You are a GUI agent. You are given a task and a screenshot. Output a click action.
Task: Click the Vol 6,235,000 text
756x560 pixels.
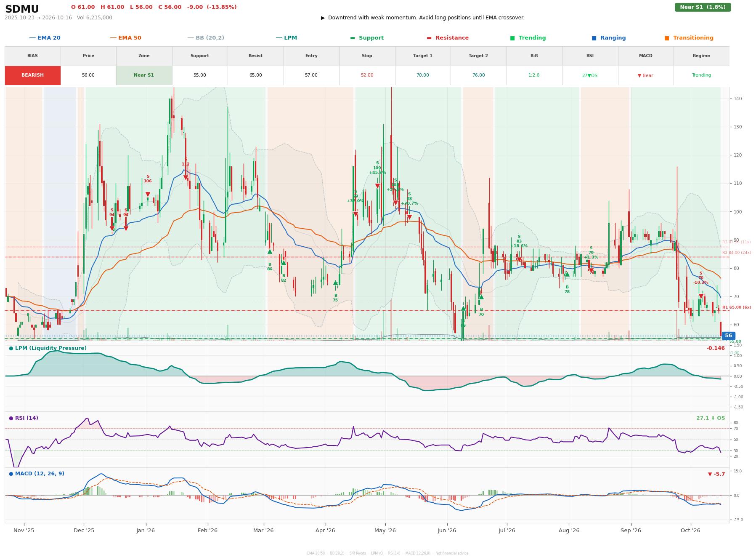click(95, 18)
